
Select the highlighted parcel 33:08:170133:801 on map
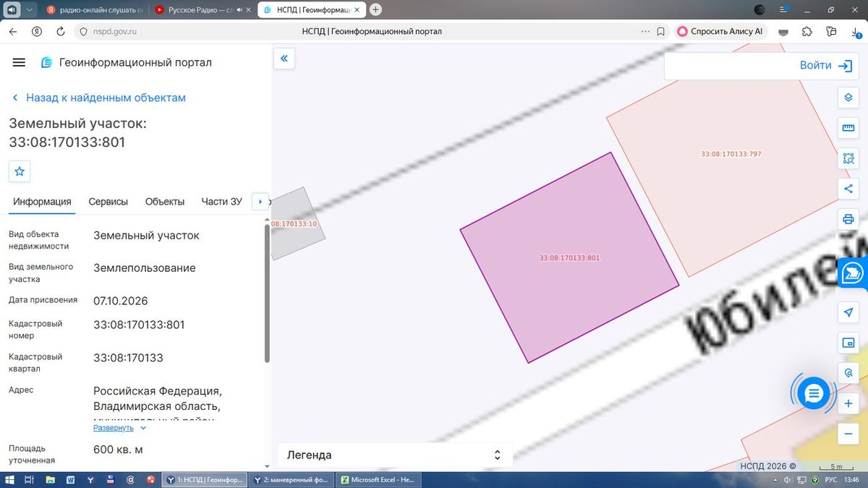[569, 257]
